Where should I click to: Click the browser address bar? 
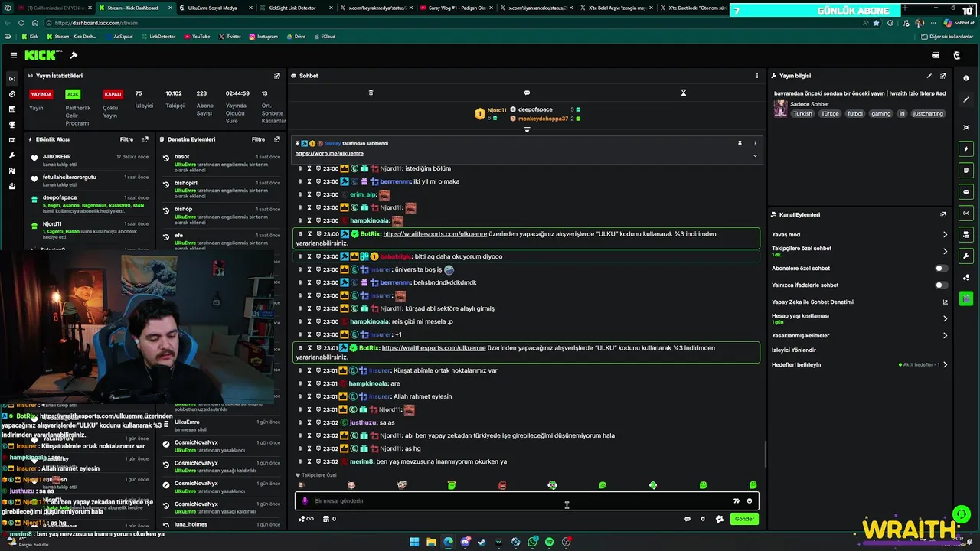tap(459, 23)
